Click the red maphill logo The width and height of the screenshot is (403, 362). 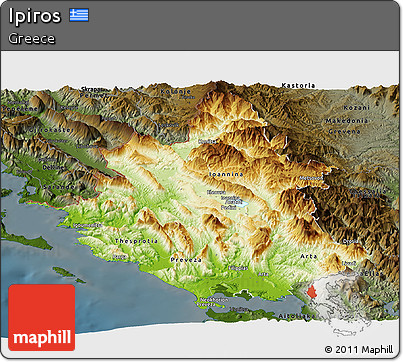click(42, 317)
